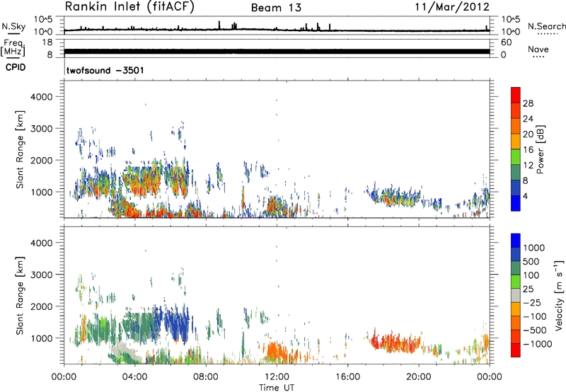Click the 'Freq. [MHz]' axis label
The image size is (566, 392).
pyautogui.click(x=13, y=47)
